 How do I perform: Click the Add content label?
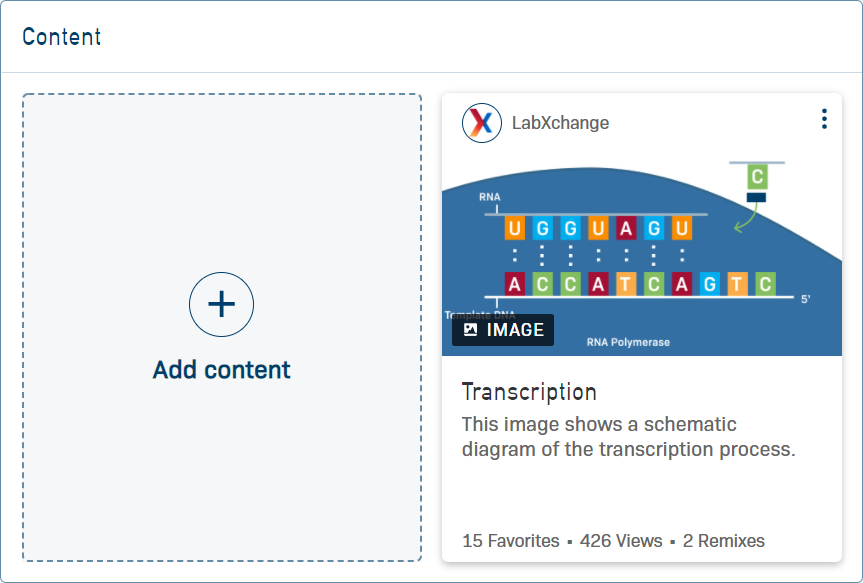(221, 370)
